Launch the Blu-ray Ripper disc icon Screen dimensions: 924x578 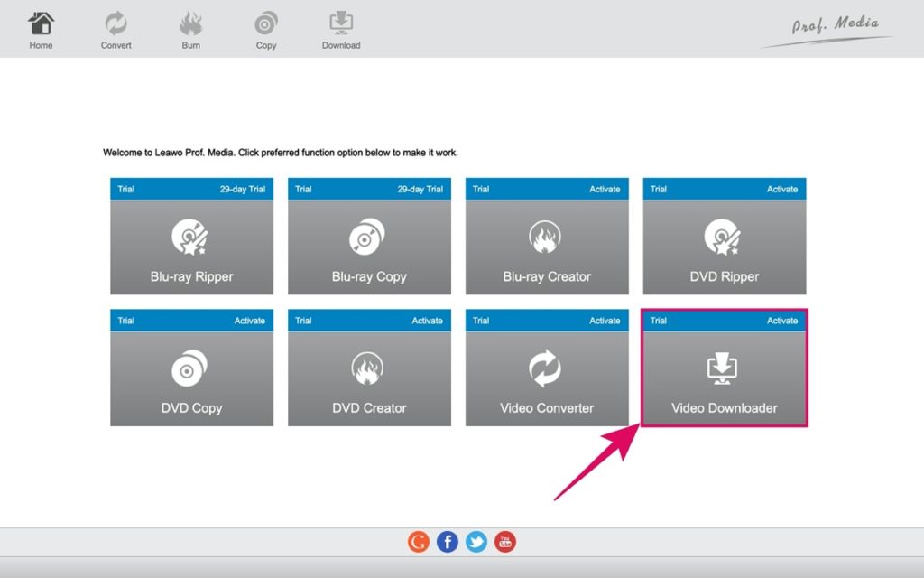click(x=189, y=238)
